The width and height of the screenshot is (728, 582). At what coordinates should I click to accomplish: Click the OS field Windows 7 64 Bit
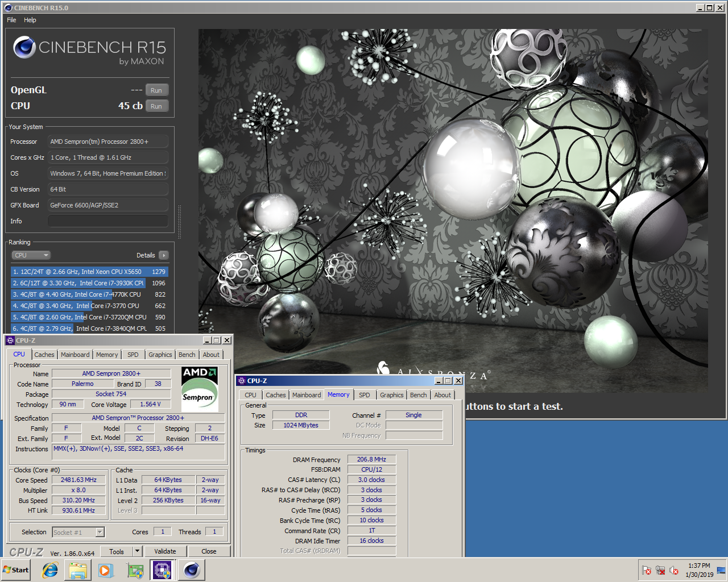[108, 173]
